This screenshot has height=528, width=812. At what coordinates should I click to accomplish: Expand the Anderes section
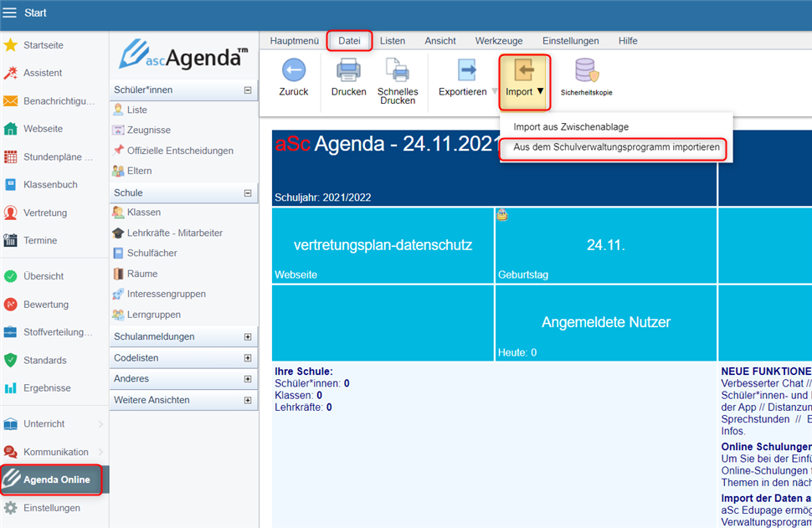click(248, 379)
